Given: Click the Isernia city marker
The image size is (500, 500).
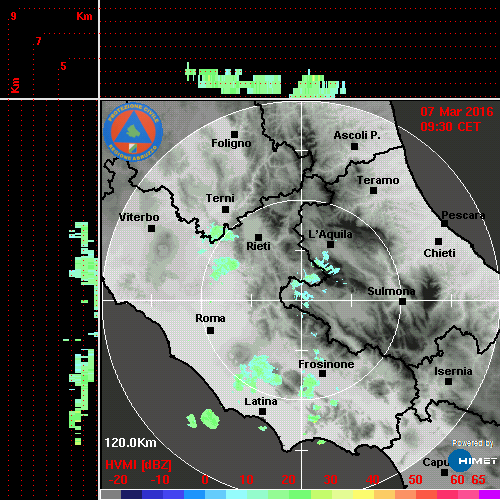Looking at the screenshot, I should [449, 381].
